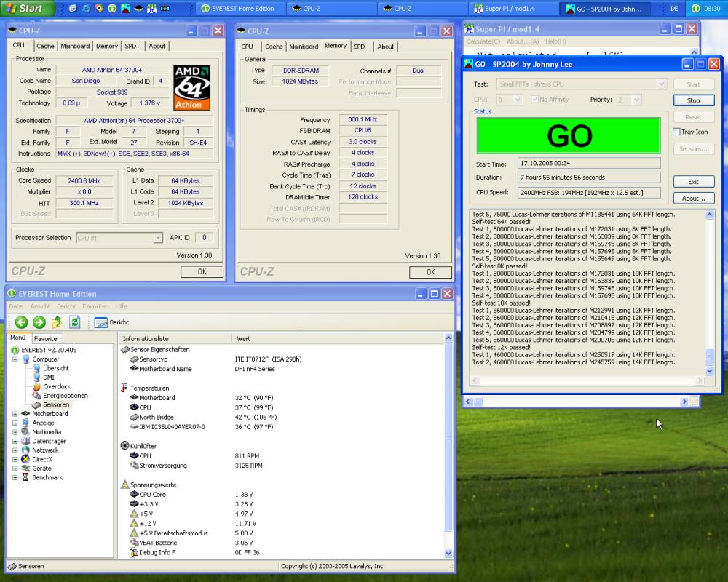Expand the Motherboard tree node
The width and height of the screenshot is (728, 582).
[x=15, y=413]
